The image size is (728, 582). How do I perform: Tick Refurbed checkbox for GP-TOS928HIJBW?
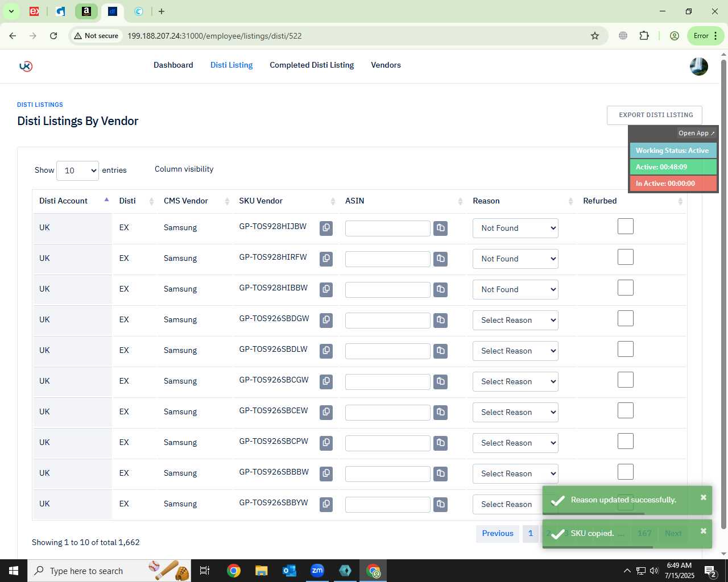point(626,226)
